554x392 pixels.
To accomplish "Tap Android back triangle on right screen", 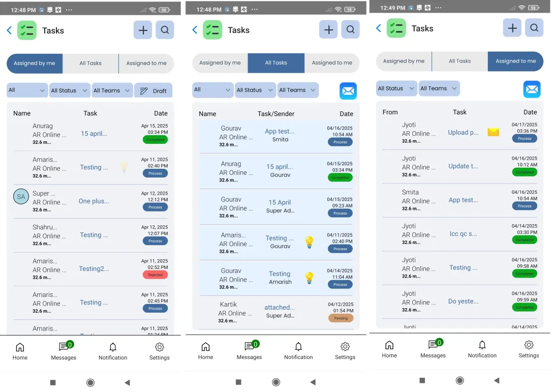I will click(x=497, y=381).
